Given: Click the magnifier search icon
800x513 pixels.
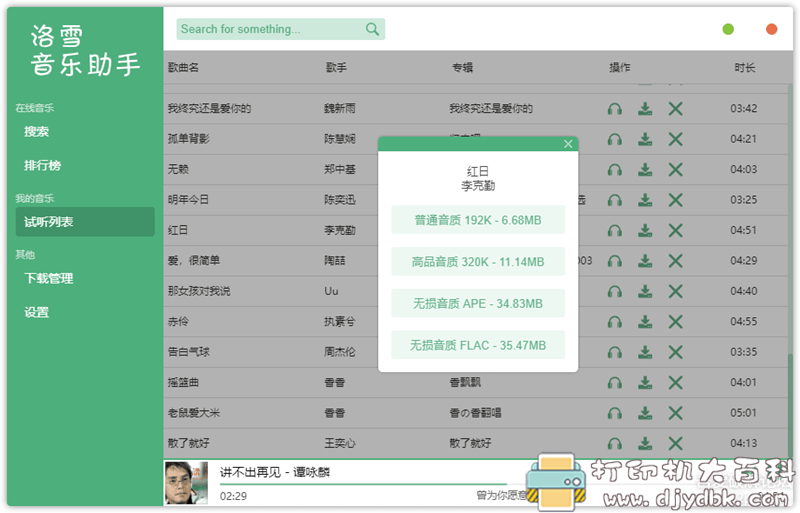Looking at the screenshot, I should (x=372, y=29).
